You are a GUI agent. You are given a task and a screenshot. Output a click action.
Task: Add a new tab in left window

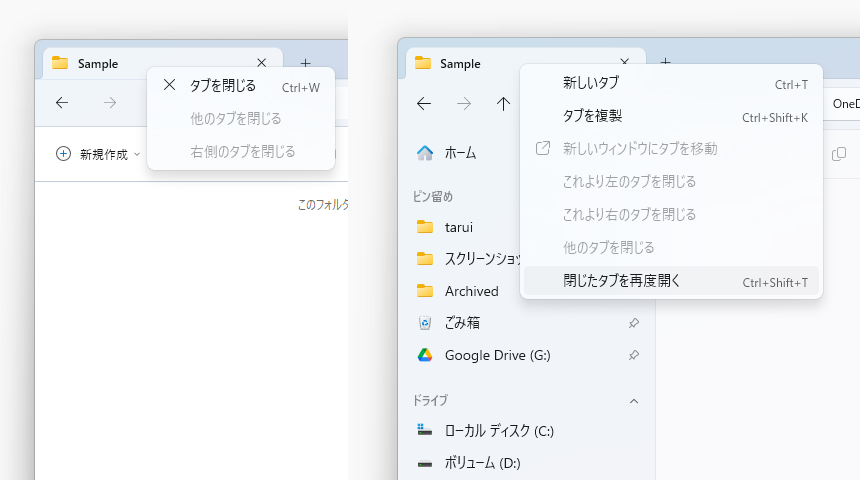[x=305, y=63]
